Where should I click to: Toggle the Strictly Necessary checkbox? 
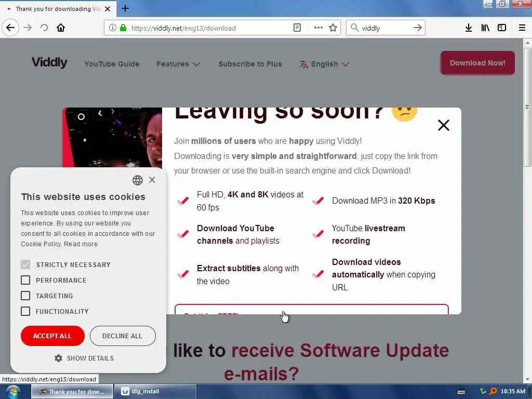[25, 264]
